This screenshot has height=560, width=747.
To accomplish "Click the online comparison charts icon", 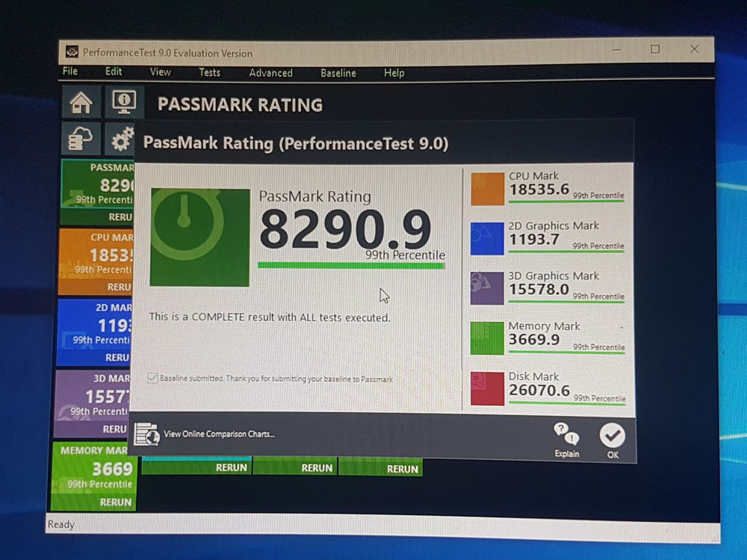I will point(146,434).
